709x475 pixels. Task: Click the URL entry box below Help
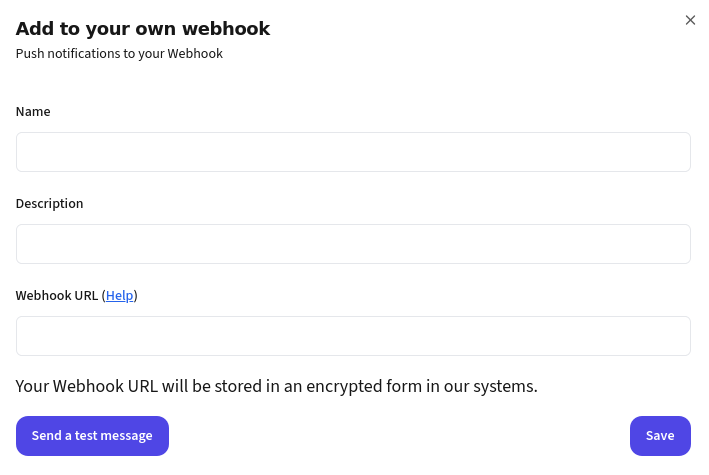pos(353,336)
